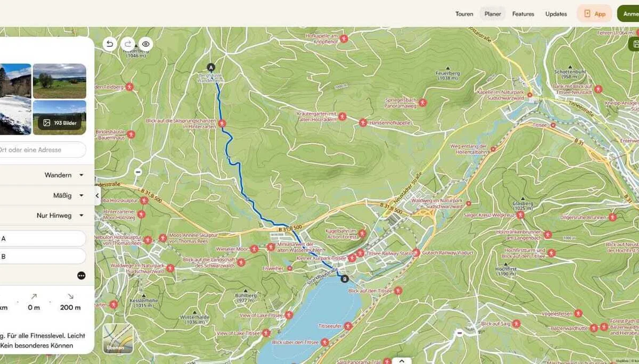This screenshot has width=639, height=364.
Task: Collapse the left sidebar panel arrow
Action: pyautogui.click(x=97, y=195)
